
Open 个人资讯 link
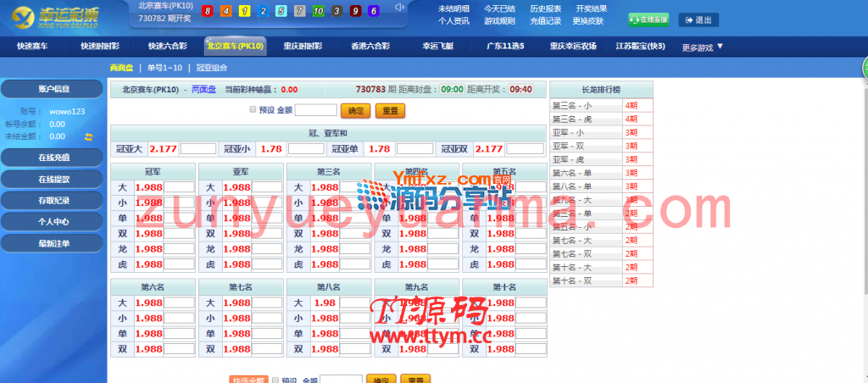[x=454, y=21]
